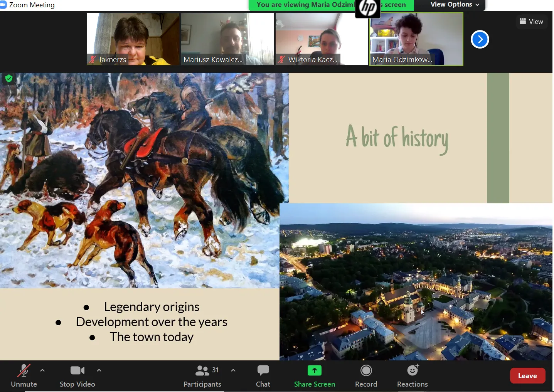Unmute the microphone
554x392 pixels.
(24, 376)
